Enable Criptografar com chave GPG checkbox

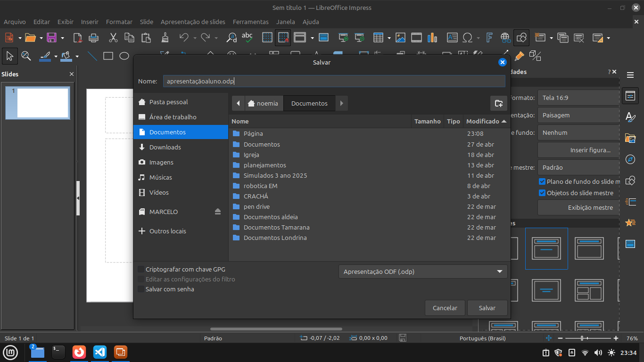tap(141, 269)
